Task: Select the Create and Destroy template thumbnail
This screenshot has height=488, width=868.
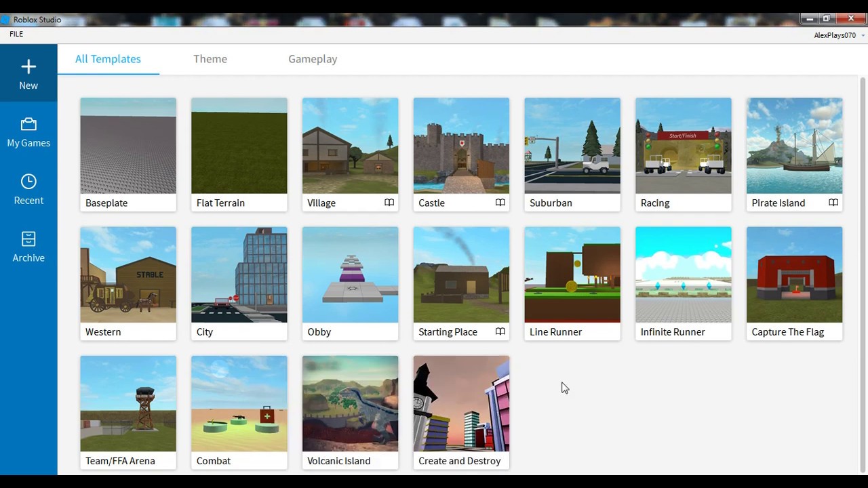Action: tap(461, 403)
